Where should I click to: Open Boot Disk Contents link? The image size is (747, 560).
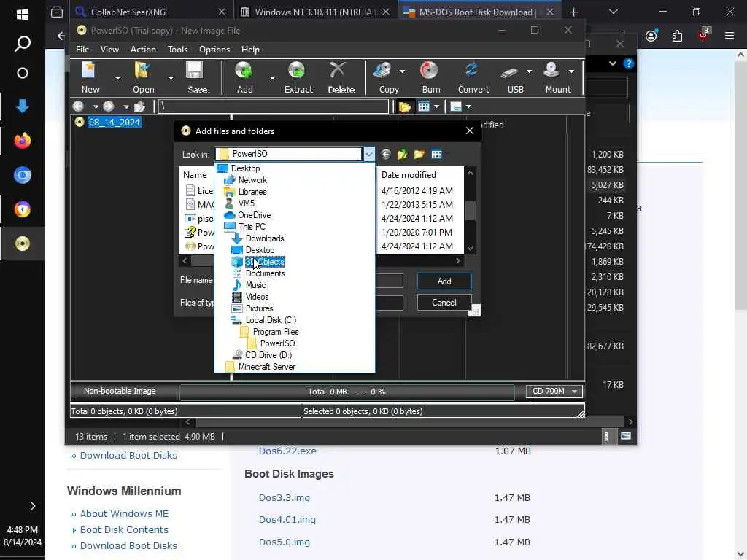pyautogui.click(x=124, y=530)
